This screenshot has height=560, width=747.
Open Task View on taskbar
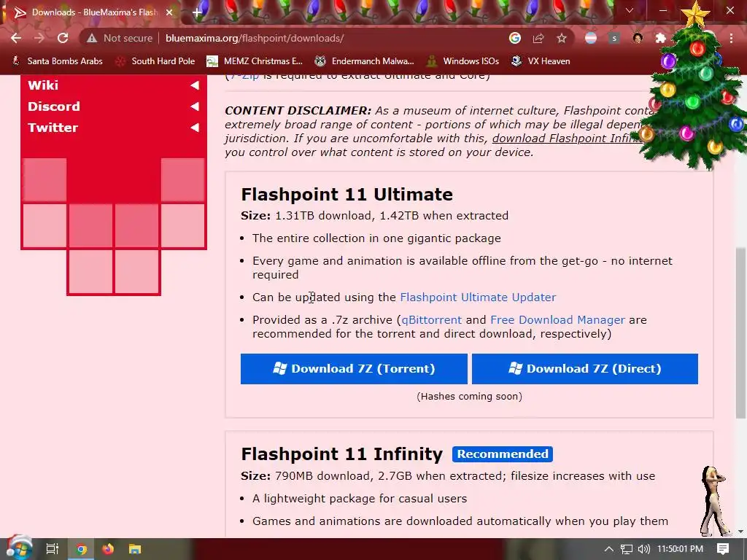click(53, 549)
